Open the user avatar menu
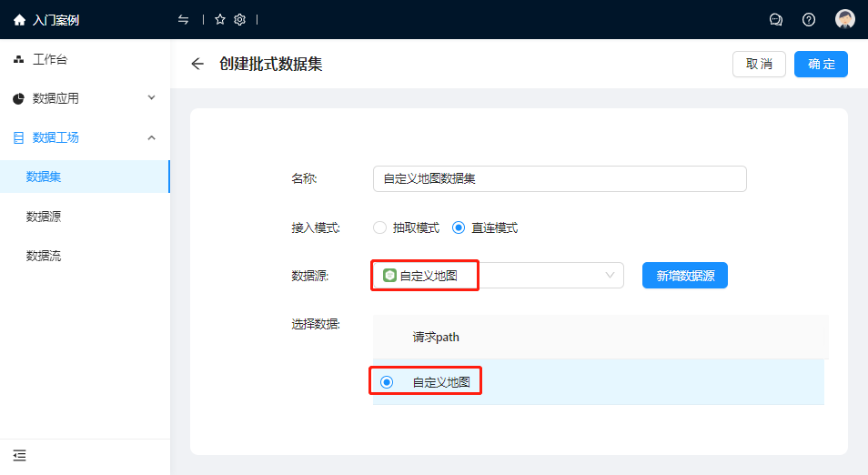868x475 pixels. point(845,20)
